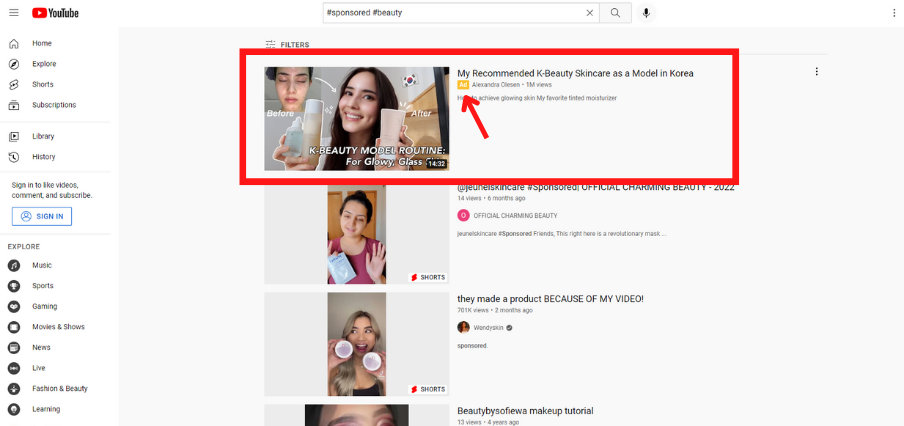Image resolution: width=904 pixels, height=426 pixels.
Task: Open Subscriptions in the sidebar
Action: tap(53, 105)
